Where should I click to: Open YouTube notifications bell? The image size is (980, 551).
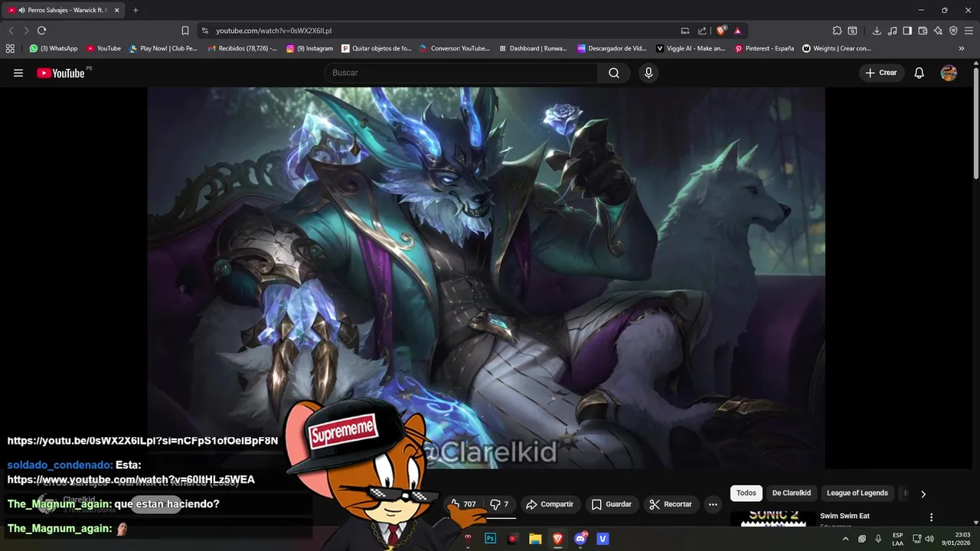(920, 73)
